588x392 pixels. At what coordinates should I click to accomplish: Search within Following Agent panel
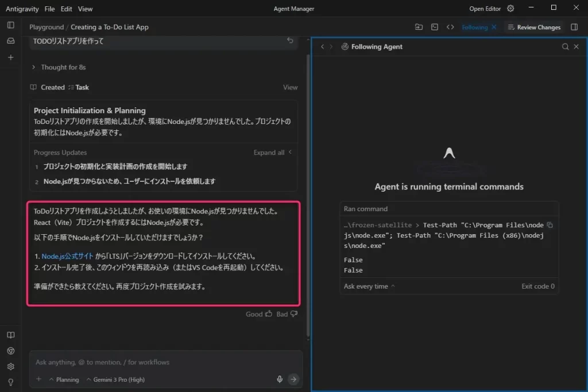pyautogui.click(x=565, y=46)
